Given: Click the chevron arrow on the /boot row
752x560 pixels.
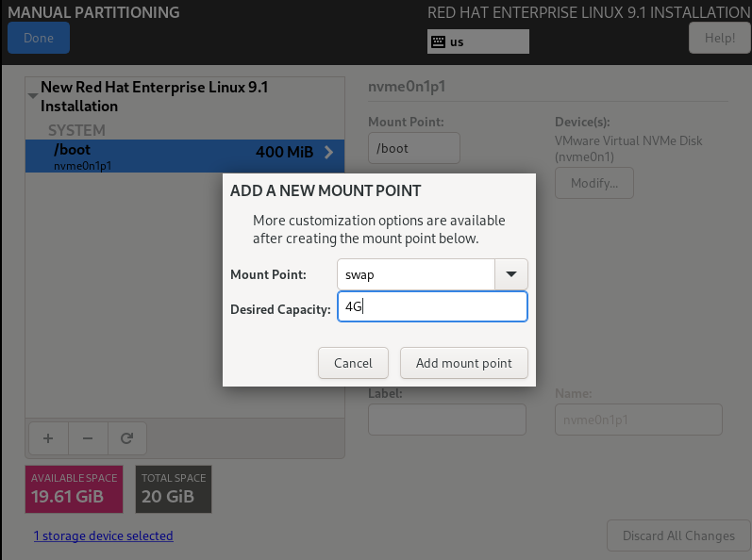Looking at the screenshot, I should tap(328, 153).
